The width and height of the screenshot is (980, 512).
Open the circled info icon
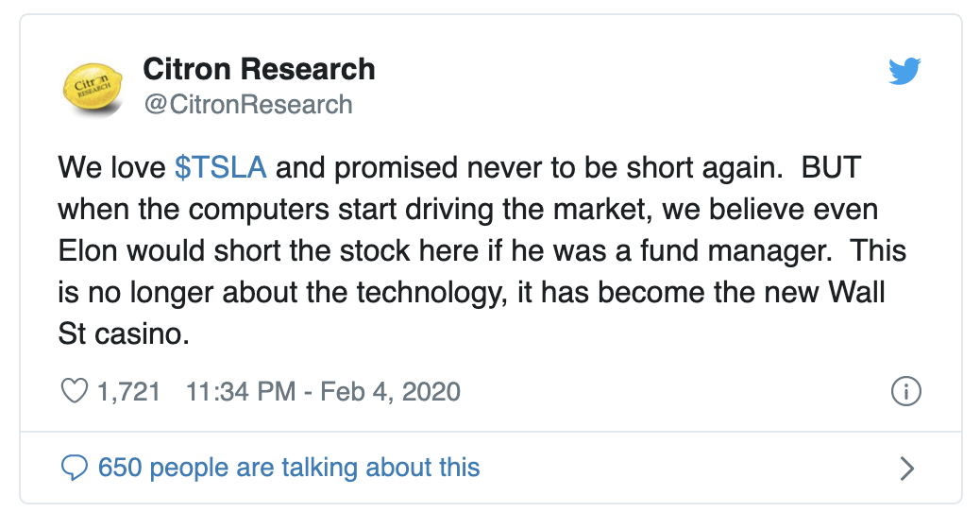[x=905, y=392]
